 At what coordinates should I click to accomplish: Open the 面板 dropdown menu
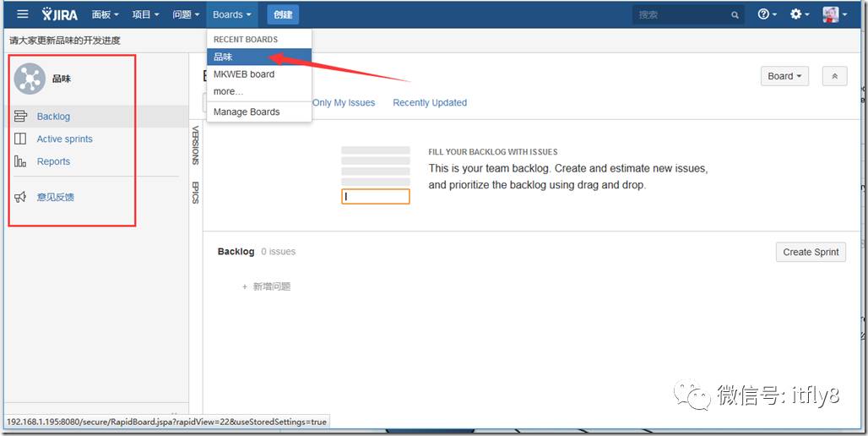pos(106,14)
